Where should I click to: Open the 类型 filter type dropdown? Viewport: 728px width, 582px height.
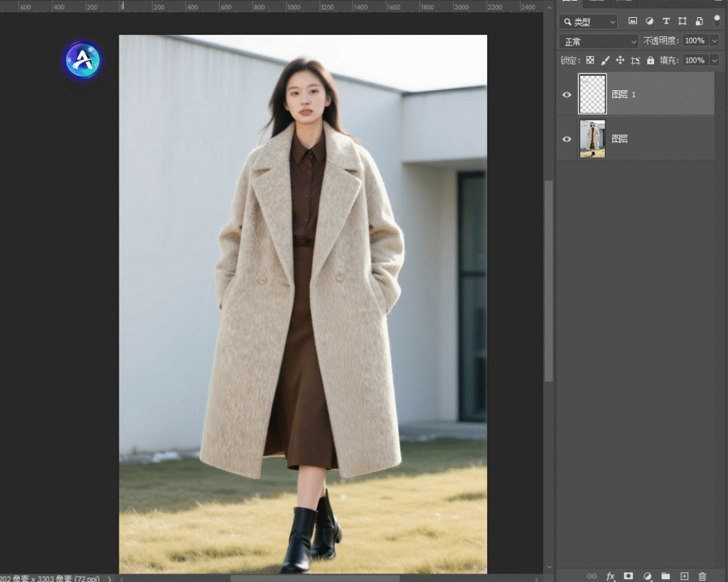[588, 22]
